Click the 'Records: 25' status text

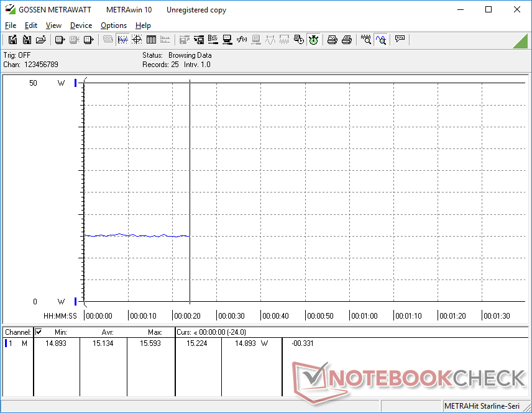coord(160,65)
